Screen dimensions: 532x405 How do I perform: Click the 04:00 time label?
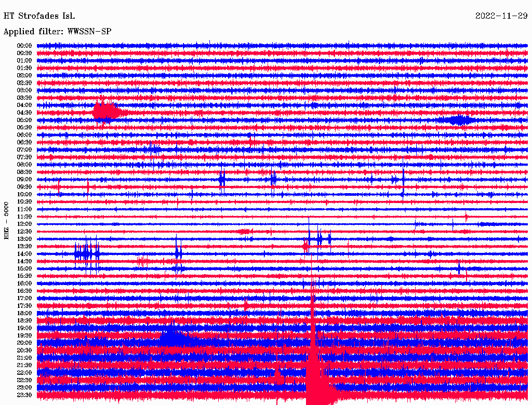click(24, 105)
